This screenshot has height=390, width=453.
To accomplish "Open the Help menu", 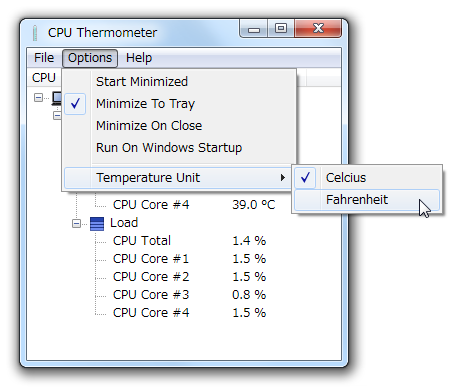I will [x=139, y=58].
